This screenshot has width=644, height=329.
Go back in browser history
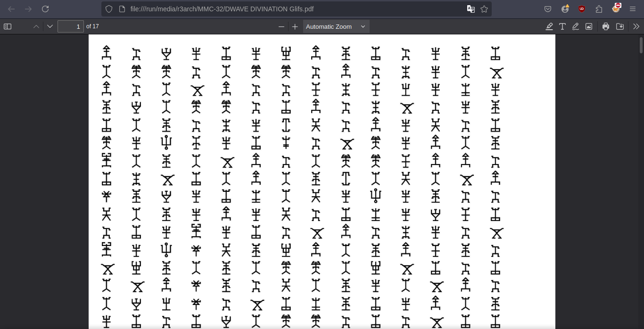pos(11,9)
